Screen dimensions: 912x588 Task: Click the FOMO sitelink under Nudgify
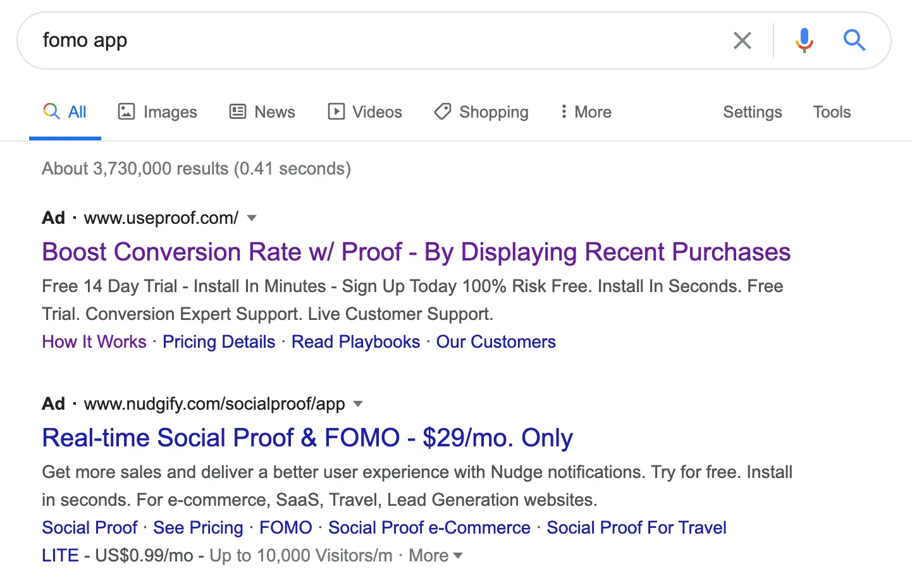pos(286,527)
